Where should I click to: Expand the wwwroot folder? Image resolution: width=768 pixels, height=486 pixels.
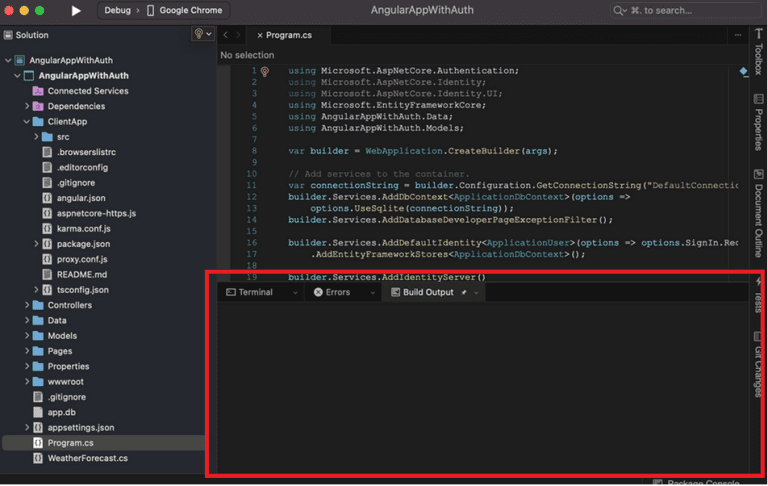[27, 381]
